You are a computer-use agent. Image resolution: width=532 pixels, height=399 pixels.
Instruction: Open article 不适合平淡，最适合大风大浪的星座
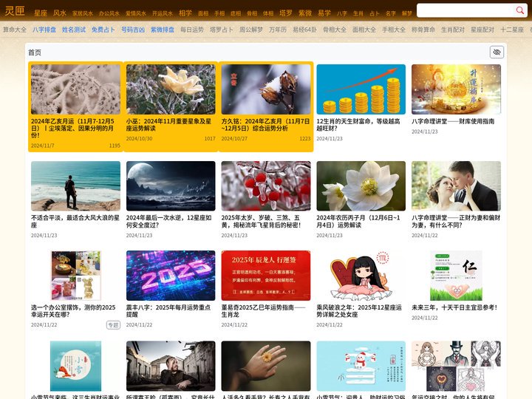pyautogui.click(x=75, y=221)
